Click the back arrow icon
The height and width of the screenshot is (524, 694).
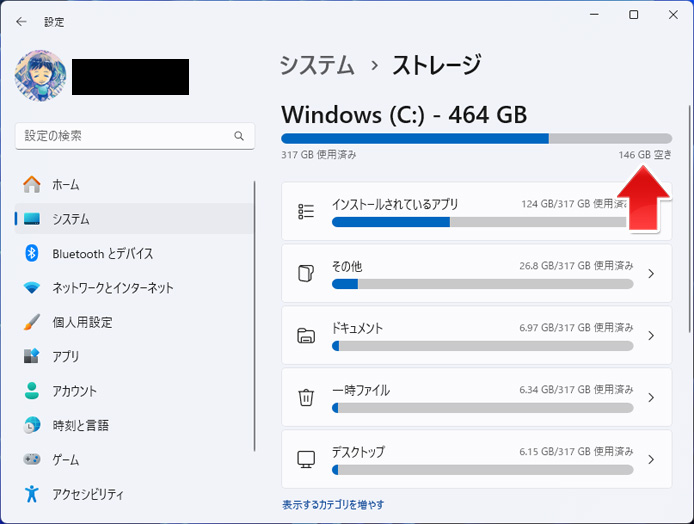pos(21,22)
